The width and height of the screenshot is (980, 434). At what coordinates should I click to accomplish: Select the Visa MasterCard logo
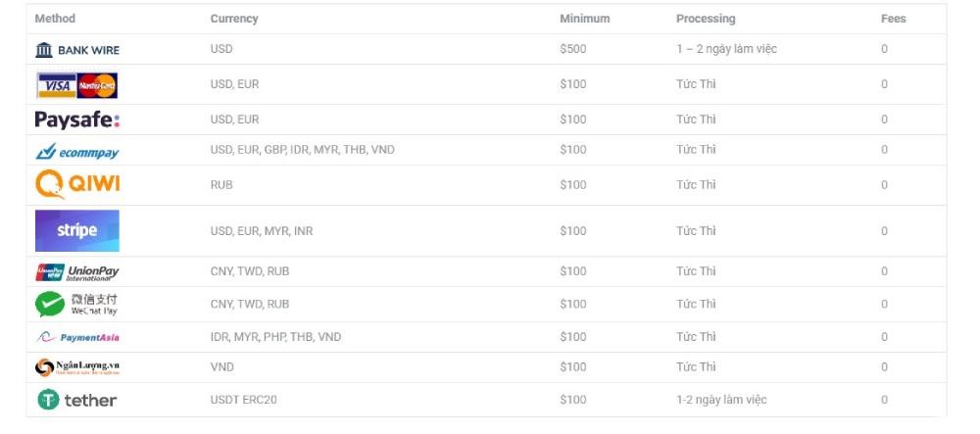[76, 85]
